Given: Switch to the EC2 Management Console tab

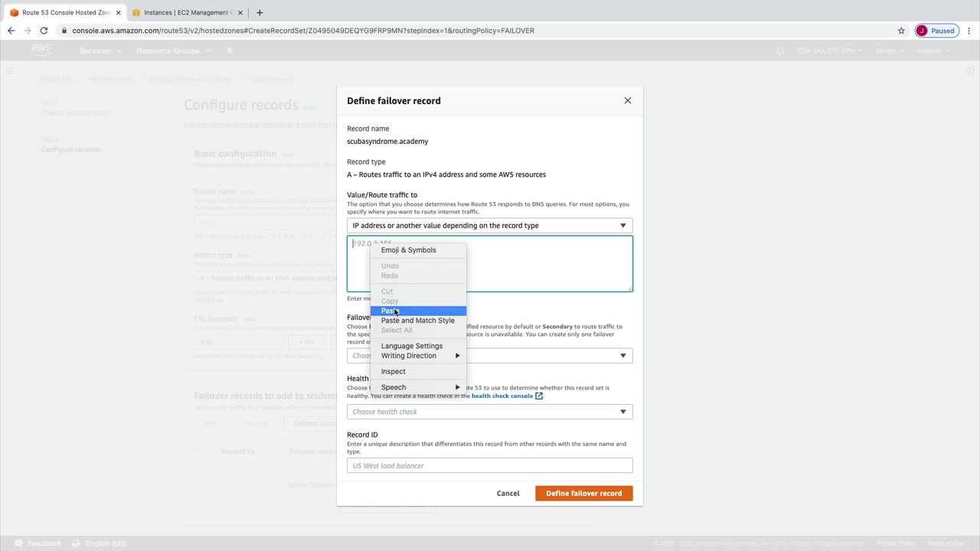Looking at the screenshot, I should click(x=187, y=12).
